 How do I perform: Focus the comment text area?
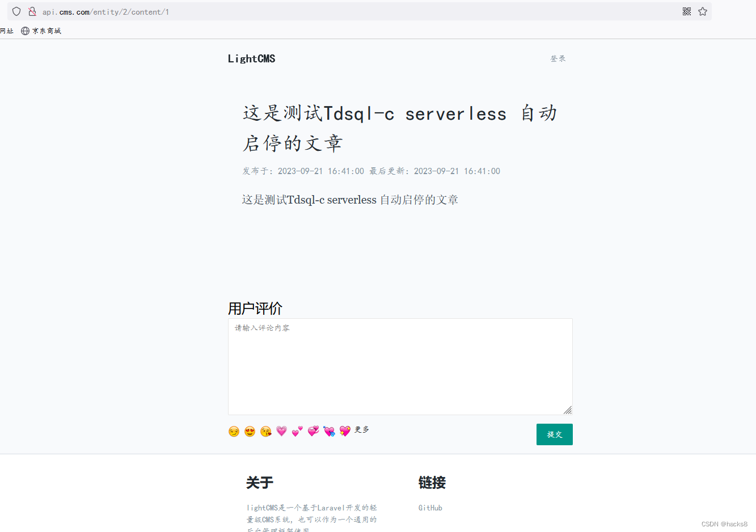400,366
